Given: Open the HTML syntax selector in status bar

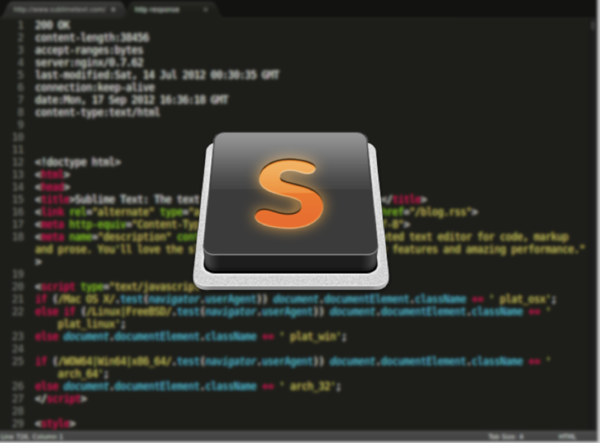Looking at the screenshot, I should (x=567, y=436).
